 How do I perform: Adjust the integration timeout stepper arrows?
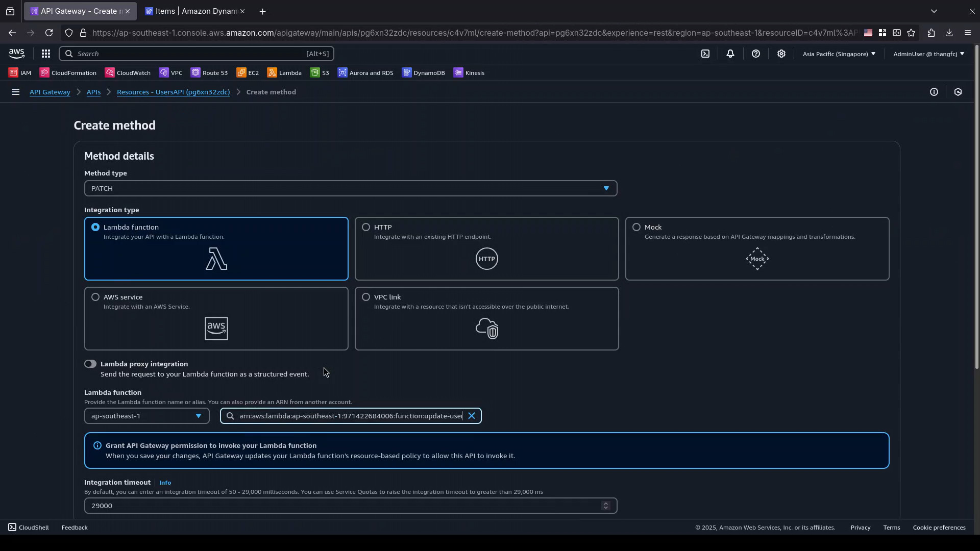tap(606, 506)
